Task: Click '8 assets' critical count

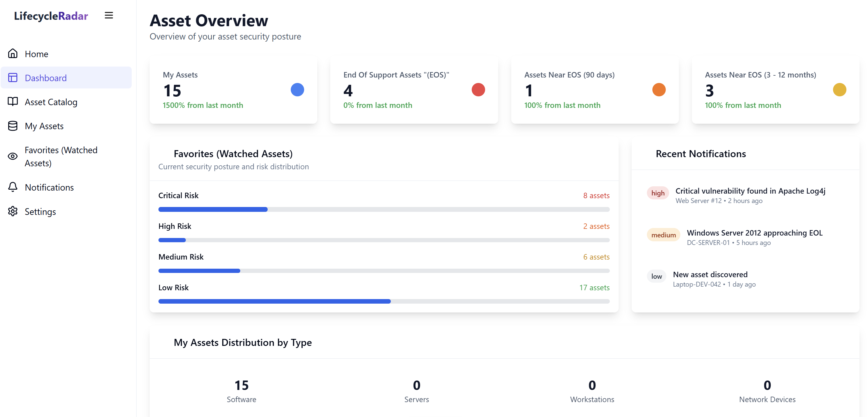Action: (x=596, y=195)
